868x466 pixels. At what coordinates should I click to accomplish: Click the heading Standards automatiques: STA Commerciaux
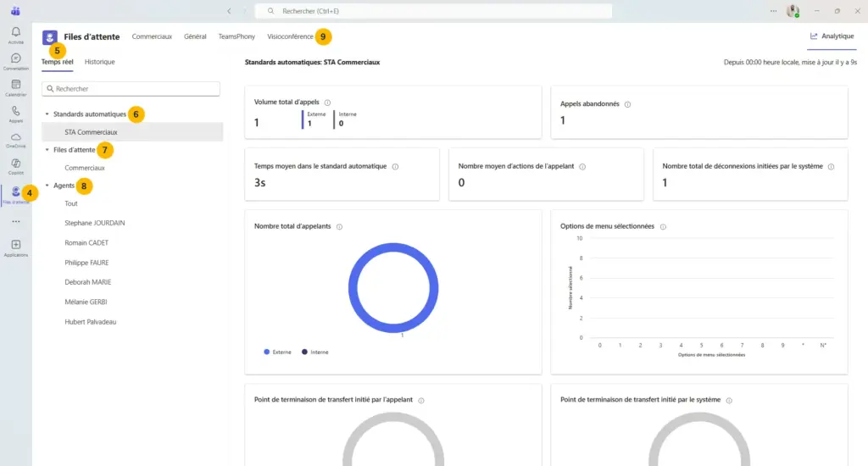tap(312, 63)
